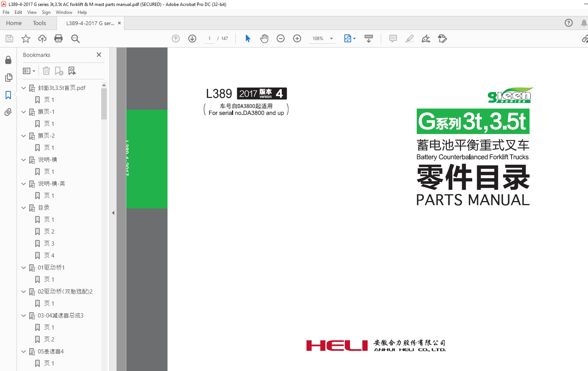Collapse the 目录 bookmark group
This screenshot has height=371, width=588.
pyautogui.click(x=24, y=208)
